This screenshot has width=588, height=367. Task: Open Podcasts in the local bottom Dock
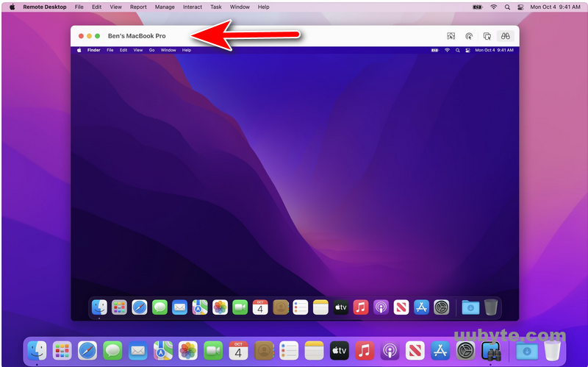pyautogui.click(x=390, y=351)
